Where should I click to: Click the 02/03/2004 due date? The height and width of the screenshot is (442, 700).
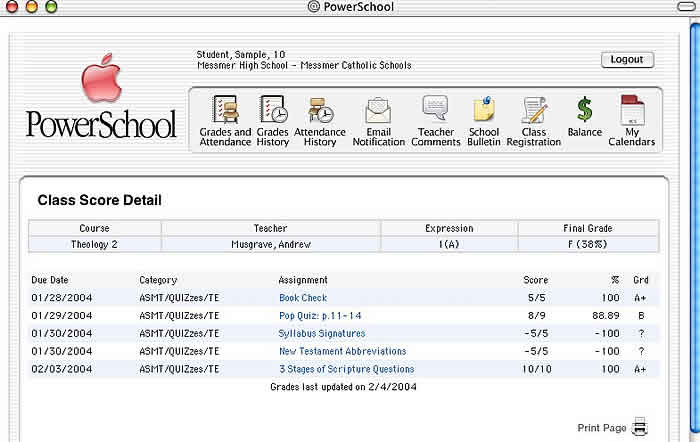[62, 369]
